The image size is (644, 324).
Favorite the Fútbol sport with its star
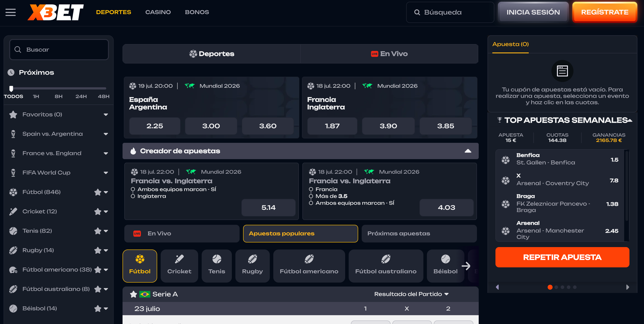click(x=98, y=192)
